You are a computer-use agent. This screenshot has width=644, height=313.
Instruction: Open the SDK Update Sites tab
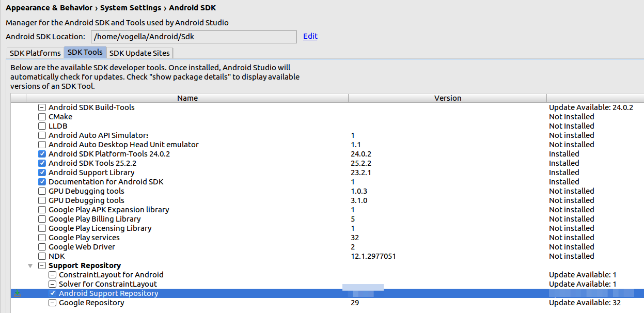click(x=140, y=53)
